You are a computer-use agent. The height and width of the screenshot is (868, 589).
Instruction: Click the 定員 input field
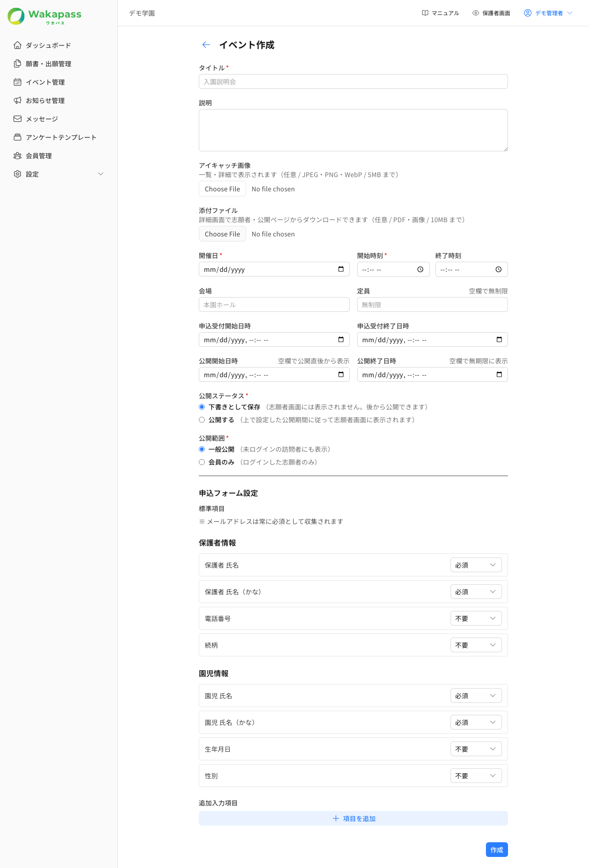click(433, 305)
